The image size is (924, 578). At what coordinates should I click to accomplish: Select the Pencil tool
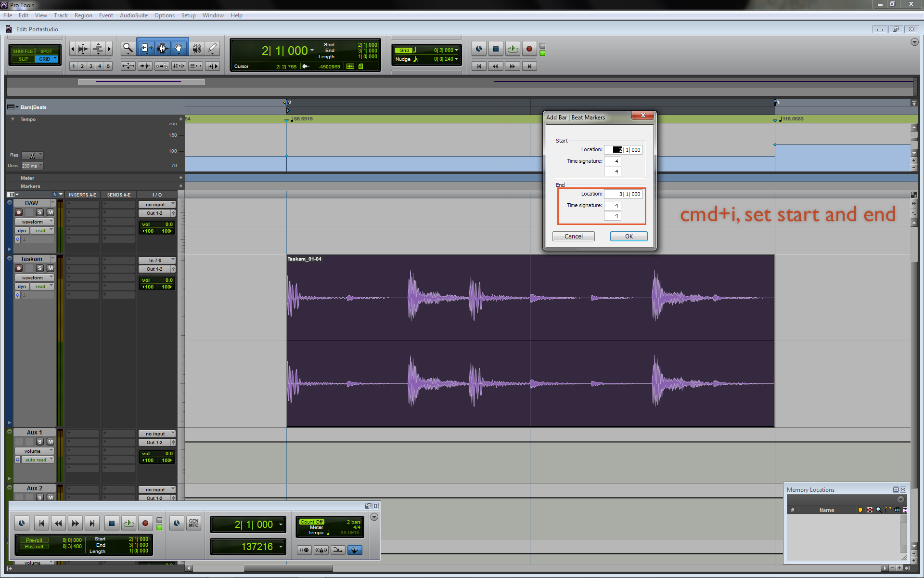[212, 48]
